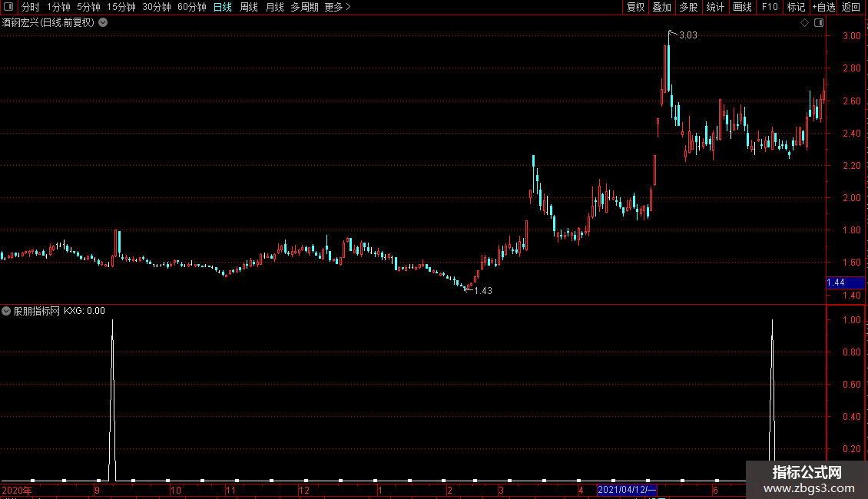Expand the 股朋指标网 indicator dropdown

pos(6,311)
